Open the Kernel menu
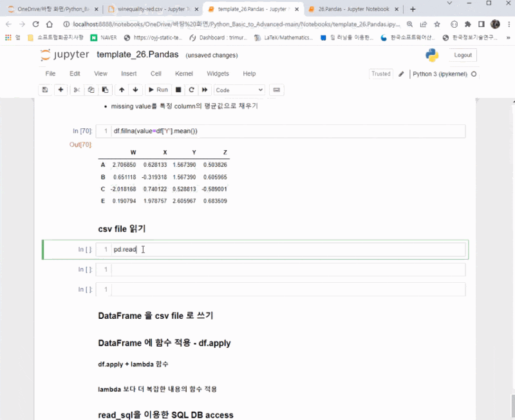This screenshot has width=515, height=420. pyautogui.click(x=184, y=73)
